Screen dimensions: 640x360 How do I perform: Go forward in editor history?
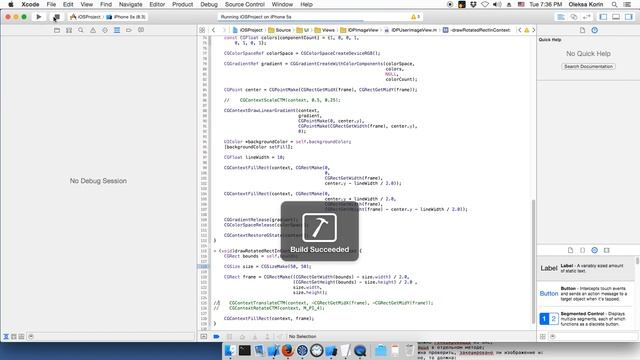(224, 30)
